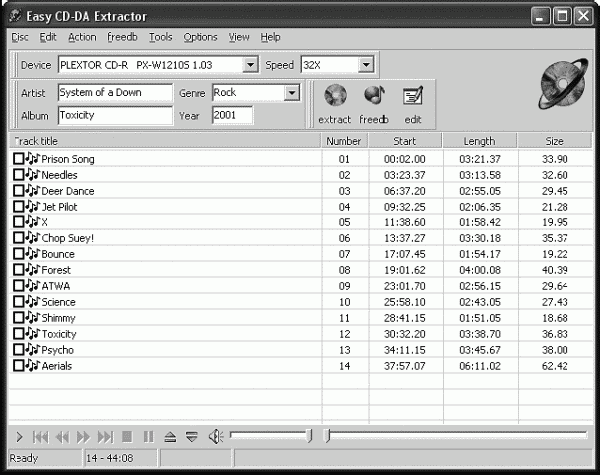Click the pause playback button
Image resolution: width=600 pixels, height=475 pixels.
[148, 436]
